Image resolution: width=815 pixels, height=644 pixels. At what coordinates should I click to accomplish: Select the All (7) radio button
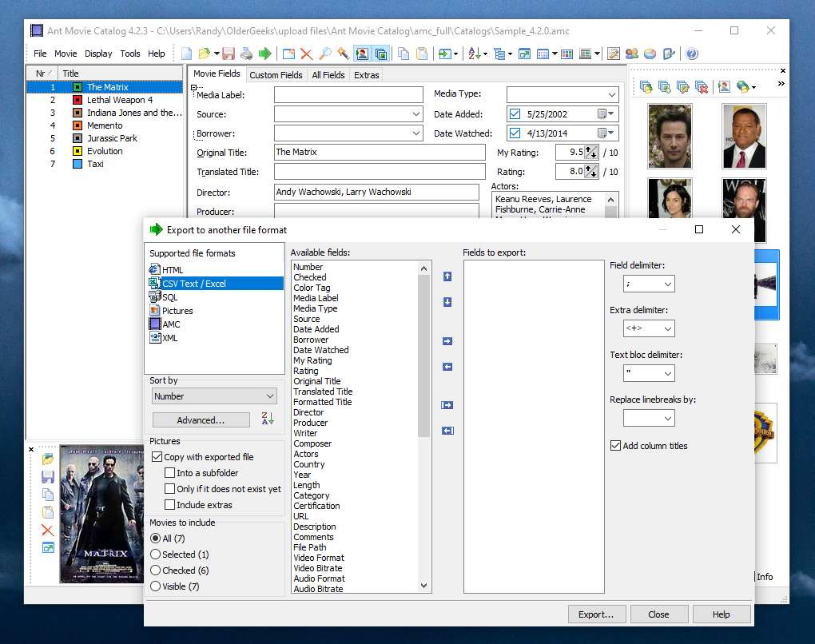[156, 539]
